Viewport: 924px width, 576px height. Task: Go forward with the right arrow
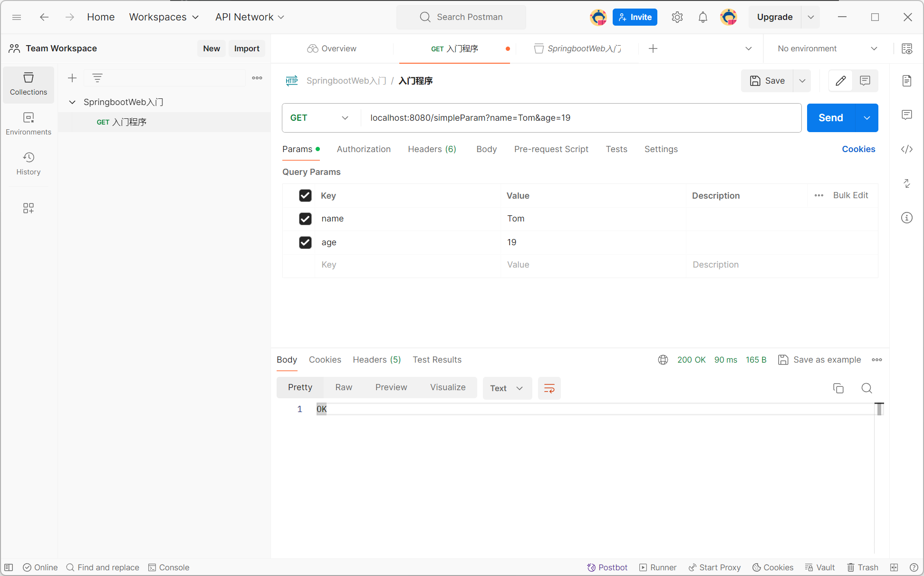click(70, 17)
